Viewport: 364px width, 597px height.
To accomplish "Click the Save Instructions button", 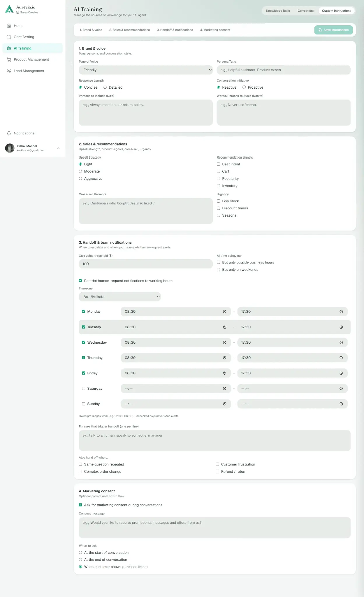I will (x=333, y=30).
